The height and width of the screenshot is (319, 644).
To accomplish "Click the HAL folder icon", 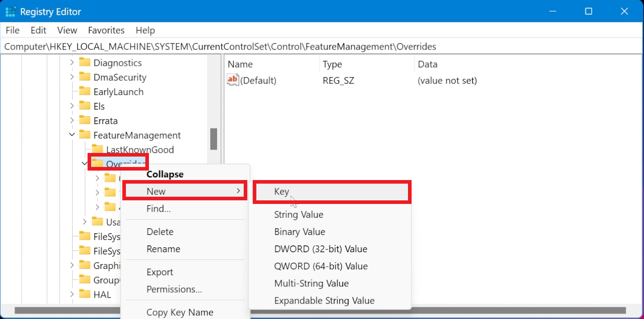I will coord(85,294).
